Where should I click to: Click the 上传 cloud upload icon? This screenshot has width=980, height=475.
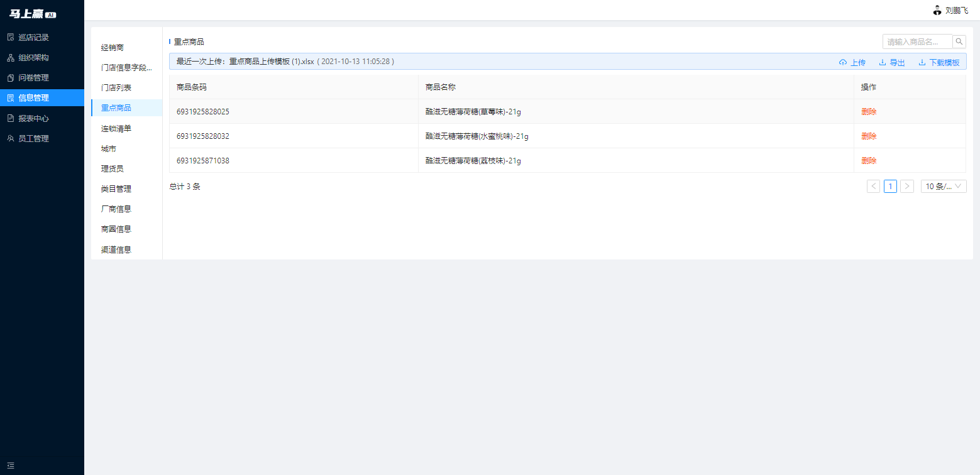click(843, 62)
